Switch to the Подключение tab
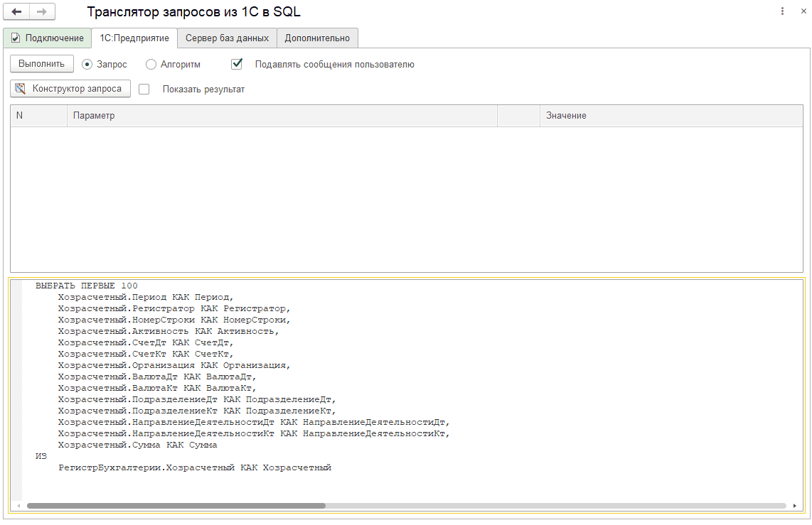Screen dimensions: 812x525 pyautogui.click(x=47, y=38)
